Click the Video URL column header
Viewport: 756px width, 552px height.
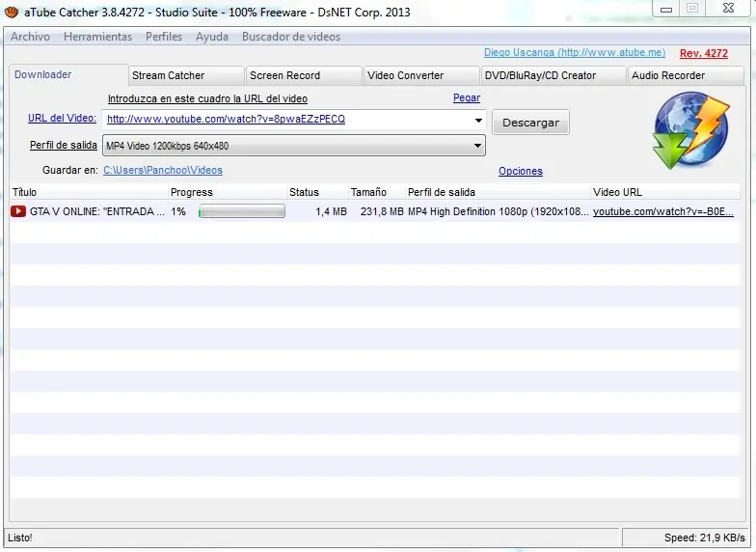point(665,192)
